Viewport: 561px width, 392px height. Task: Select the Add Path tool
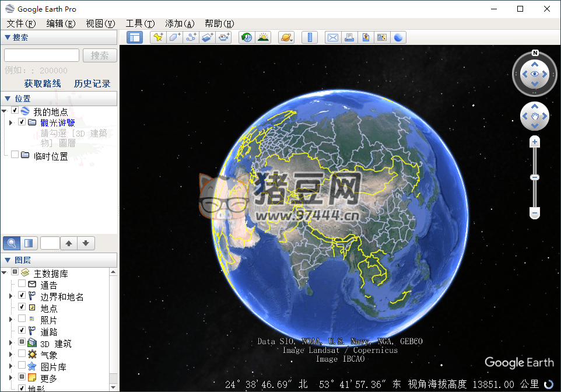pyautogui.click(x=192, y=37)
